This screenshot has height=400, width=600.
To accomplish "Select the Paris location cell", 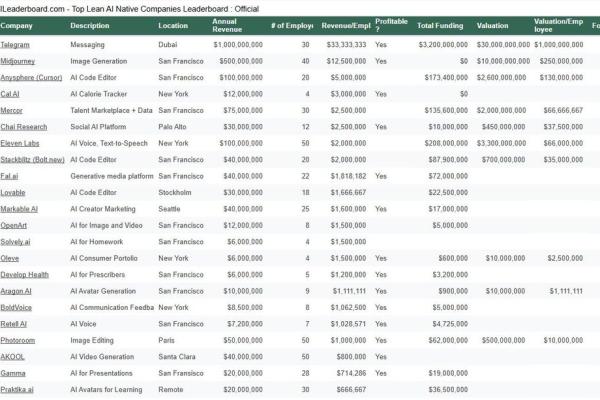I will pyautogui.click(x=166, y=341).
